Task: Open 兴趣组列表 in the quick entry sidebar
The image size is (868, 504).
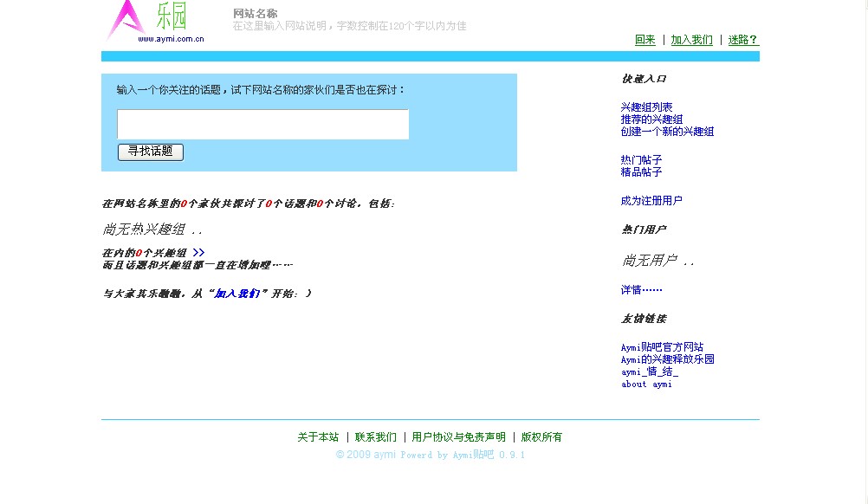Action: pyautogui.click(x=646, y=107)
